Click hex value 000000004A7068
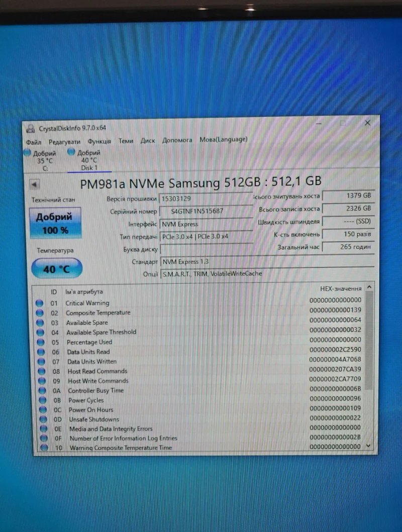Screen dimensions: 402x532 (335, 360)
